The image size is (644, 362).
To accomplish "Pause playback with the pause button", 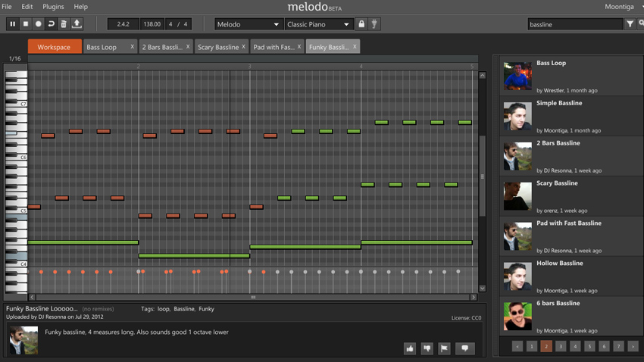I will tap(13, 24).
